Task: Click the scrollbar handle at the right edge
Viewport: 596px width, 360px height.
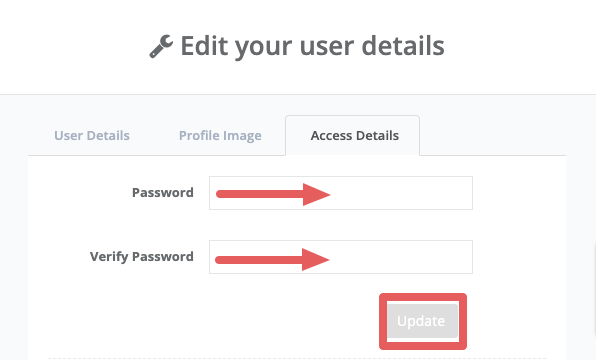Action: tap(594, 291)
